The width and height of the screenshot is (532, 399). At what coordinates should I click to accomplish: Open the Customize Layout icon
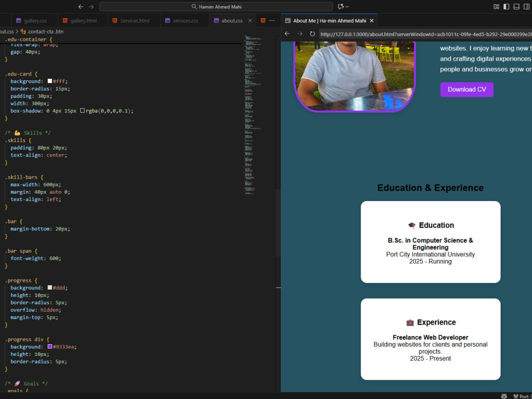pyautogui.click(x=496, y=6)
